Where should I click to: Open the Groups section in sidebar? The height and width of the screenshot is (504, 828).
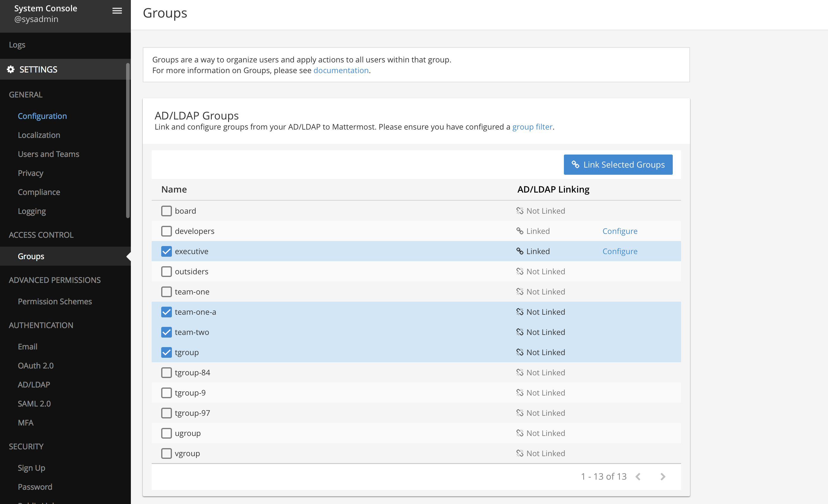coord(31,256)
